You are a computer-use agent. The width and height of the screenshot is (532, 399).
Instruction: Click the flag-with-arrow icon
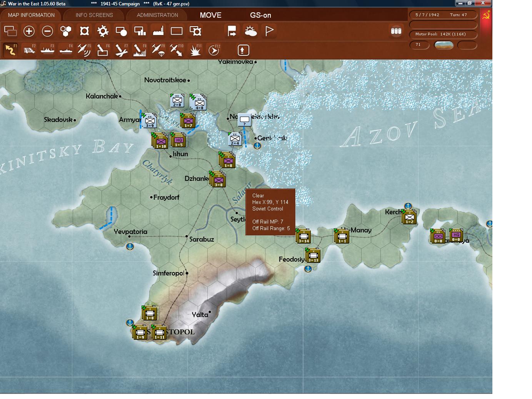[x=232, y=31]
